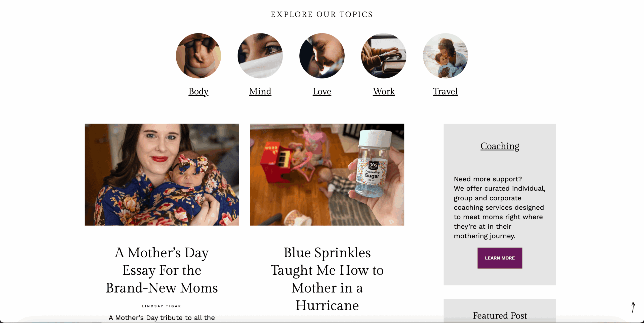Open the Coaching heading link
This screenshot has width=644, height=323.
(x=500, y=146)
